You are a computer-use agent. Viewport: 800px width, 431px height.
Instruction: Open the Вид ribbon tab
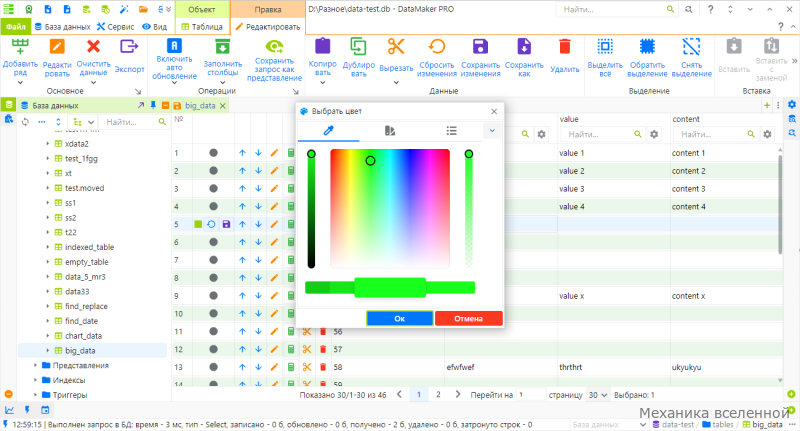tap(155, 27)
